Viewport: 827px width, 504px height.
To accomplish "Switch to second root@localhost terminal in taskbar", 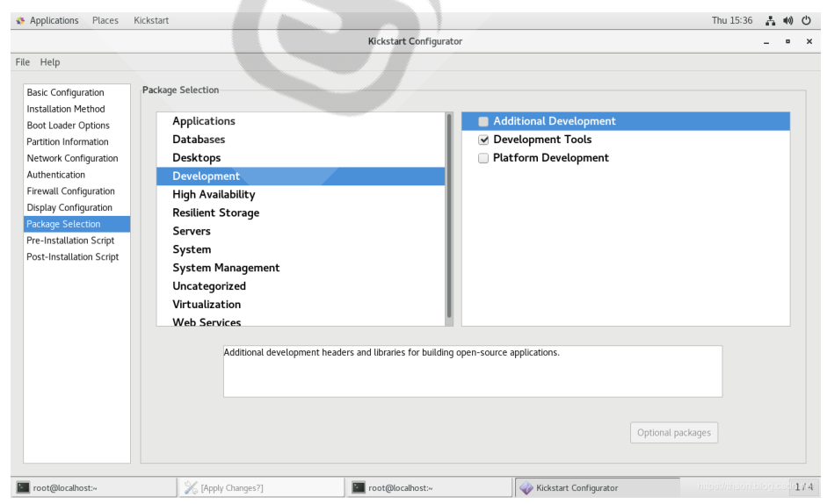I will pos(429,487).
